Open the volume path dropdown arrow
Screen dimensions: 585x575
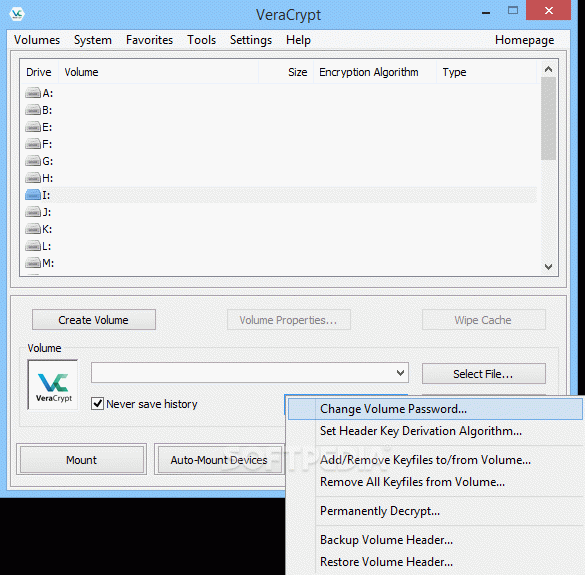[x=400, y=373]
